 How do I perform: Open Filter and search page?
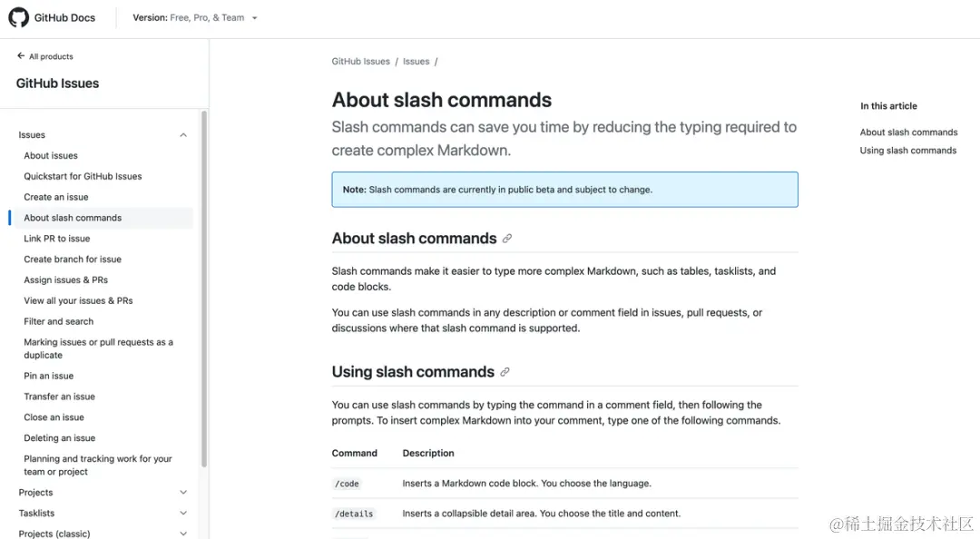pyautogui.click(x=58, y=321)
